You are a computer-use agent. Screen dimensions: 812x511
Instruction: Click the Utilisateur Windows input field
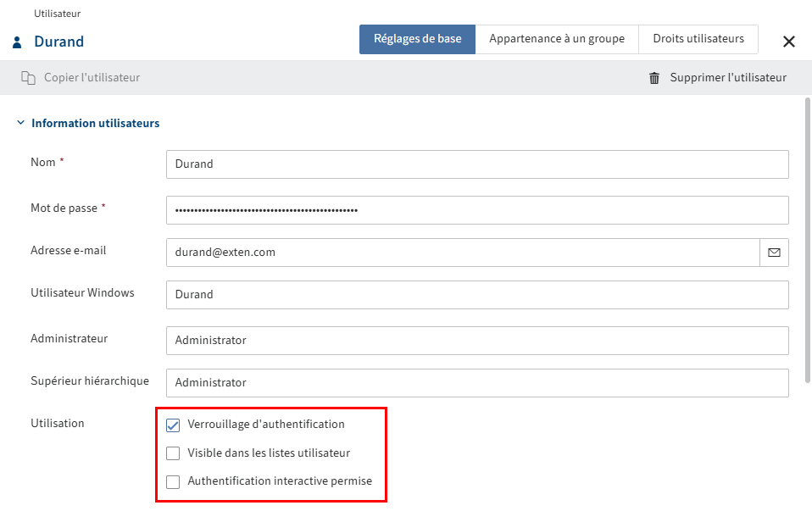tap(476, 295)
